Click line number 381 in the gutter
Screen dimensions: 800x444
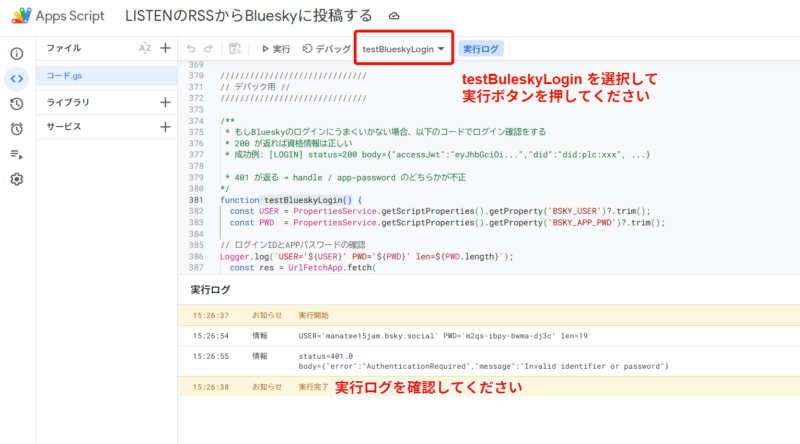coord(196,200)
